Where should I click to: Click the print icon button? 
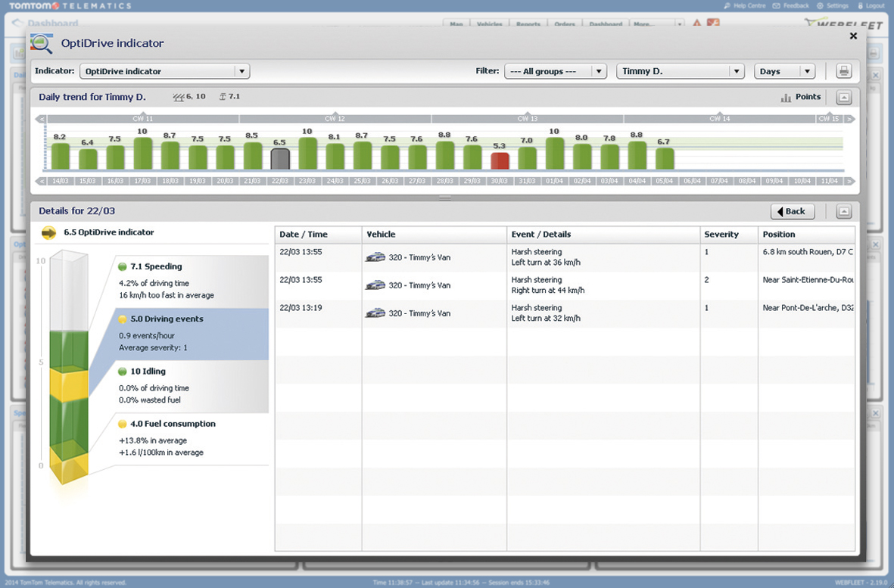click(x=843, y=71)
